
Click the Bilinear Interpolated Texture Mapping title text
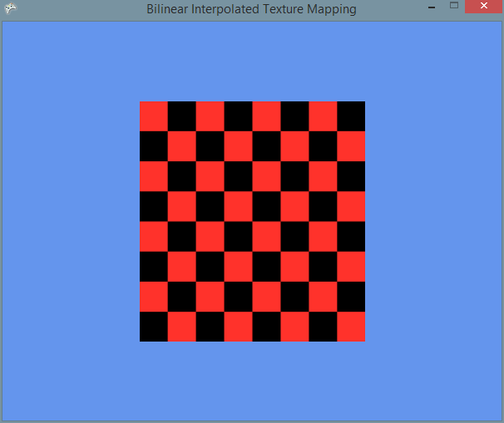tap(251, 9)
